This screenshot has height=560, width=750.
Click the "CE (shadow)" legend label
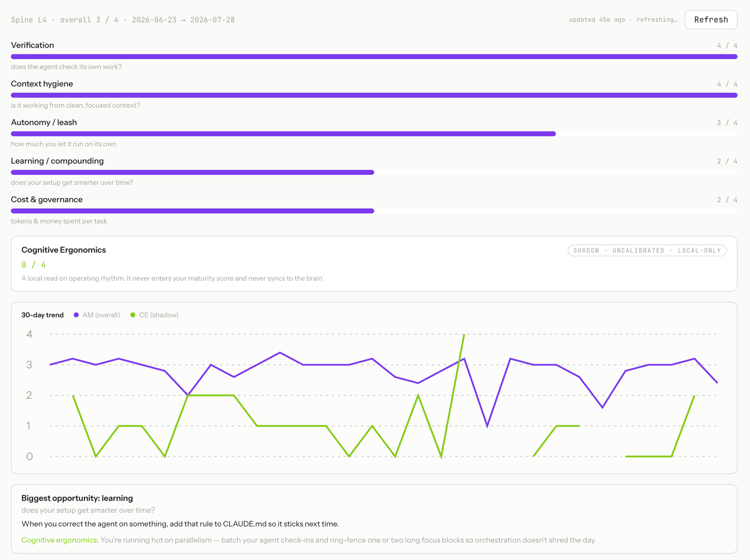tap(159, 315)
